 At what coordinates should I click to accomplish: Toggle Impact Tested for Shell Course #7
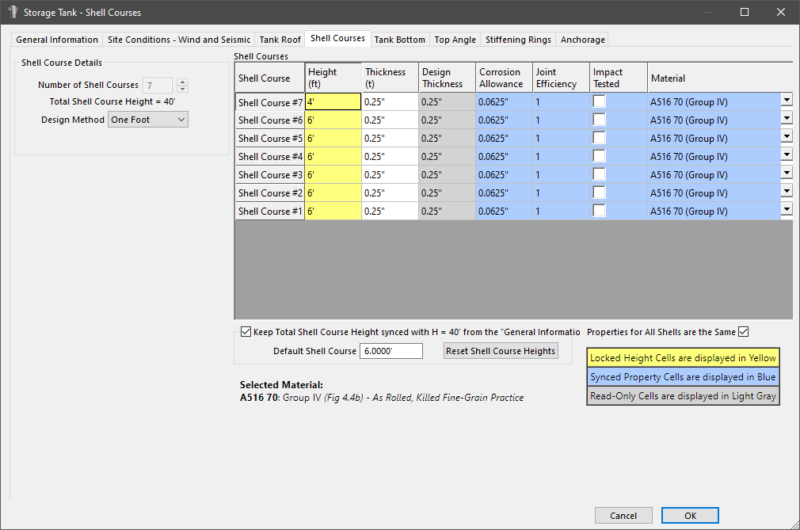599,101
